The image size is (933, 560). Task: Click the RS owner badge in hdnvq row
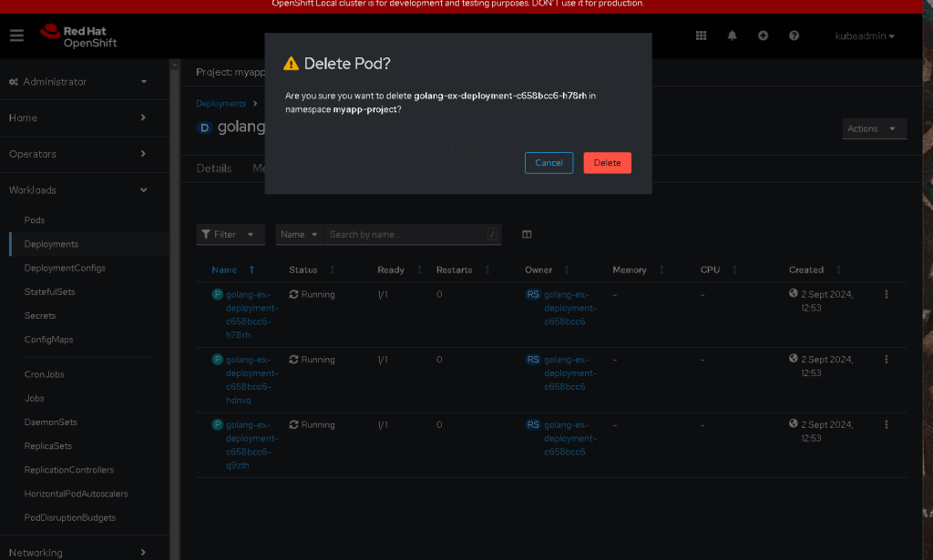point(532,359)
